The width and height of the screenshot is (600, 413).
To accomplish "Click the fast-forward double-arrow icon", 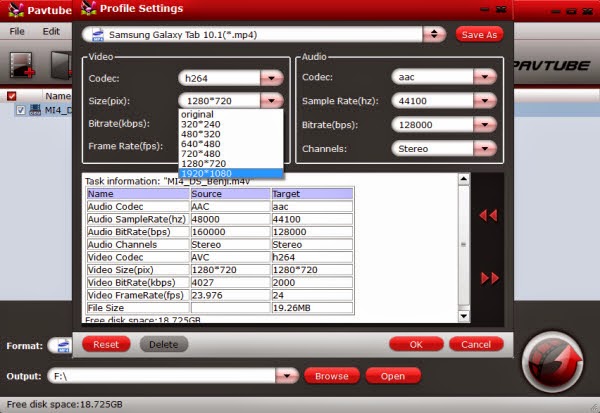I will (x=490, y=278).
